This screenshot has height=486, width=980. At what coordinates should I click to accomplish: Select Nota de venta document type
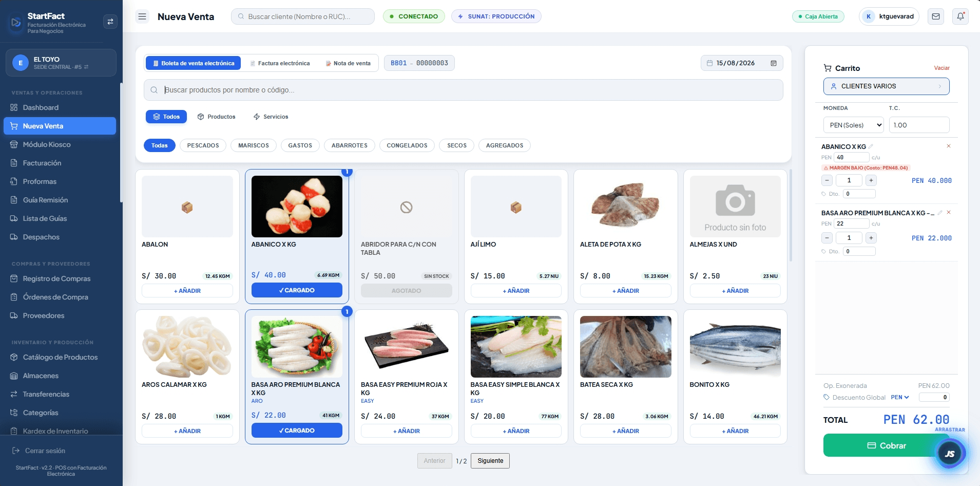(348, 63)
